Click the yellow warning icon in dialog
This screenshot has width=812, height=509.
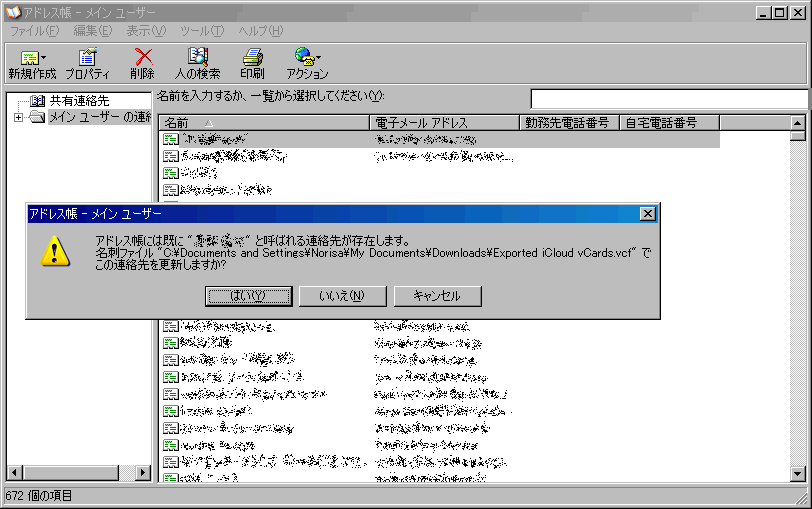click(x=55, y=252)
